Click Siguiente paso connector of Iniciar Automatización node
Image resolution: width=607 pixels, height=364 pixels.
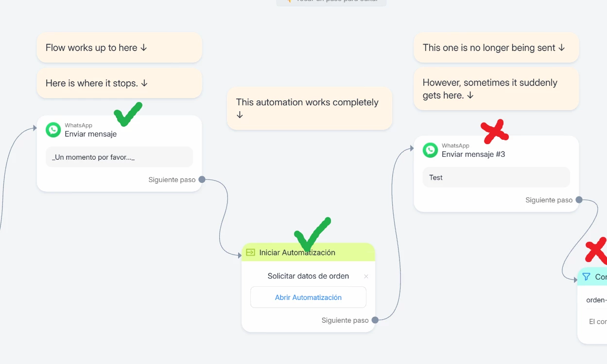375,320
